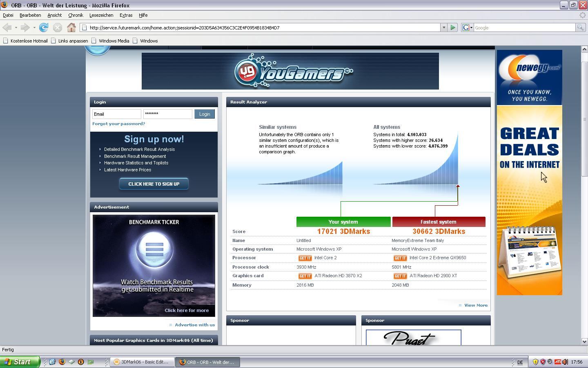Open the Ansicht menu
The height and width of the screenshot is (368, 588).
(x=54, y=15)
